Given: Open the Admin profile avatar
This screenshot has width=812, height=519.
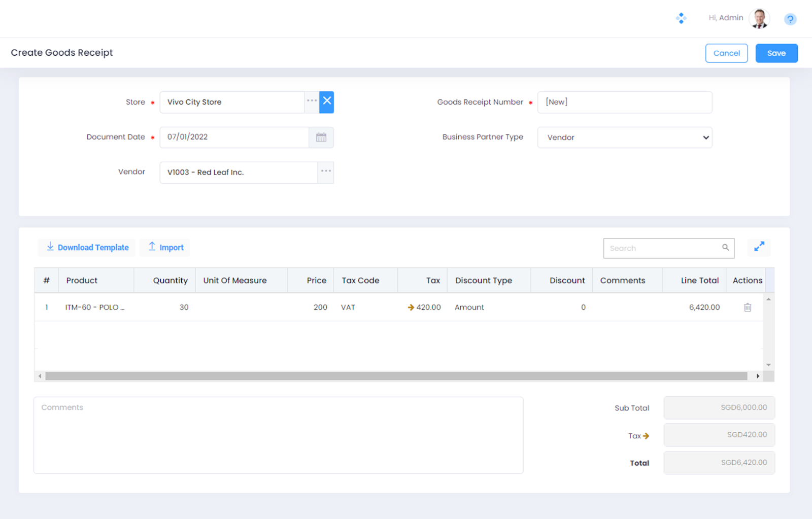Looking at the screenshot, I should click(759, 19).
